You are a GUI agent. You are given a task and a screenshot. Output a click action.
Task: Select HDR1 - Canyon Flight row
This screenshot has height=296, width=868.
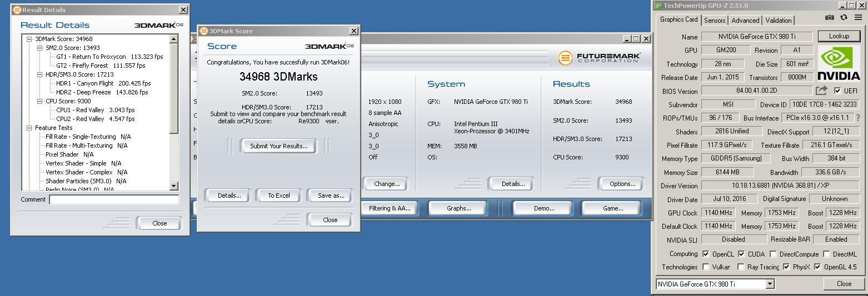click(x=103, y=83)
